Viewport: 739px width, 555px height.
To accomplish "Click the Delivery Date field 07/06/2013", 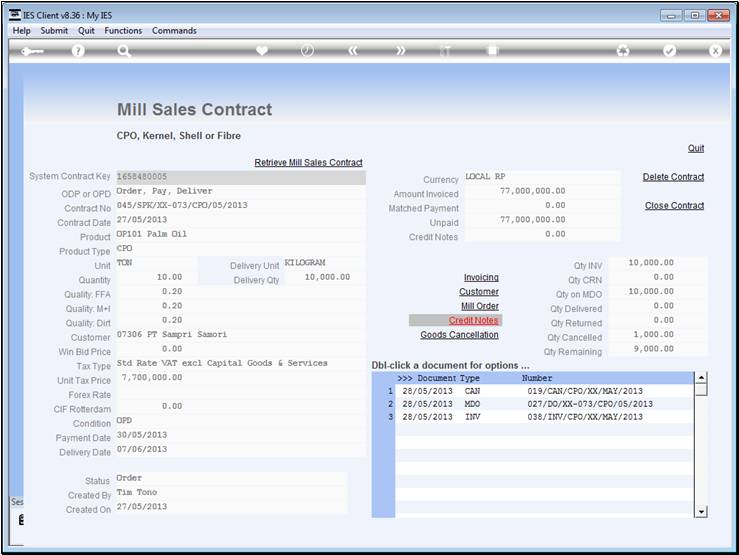I will 241,449.
